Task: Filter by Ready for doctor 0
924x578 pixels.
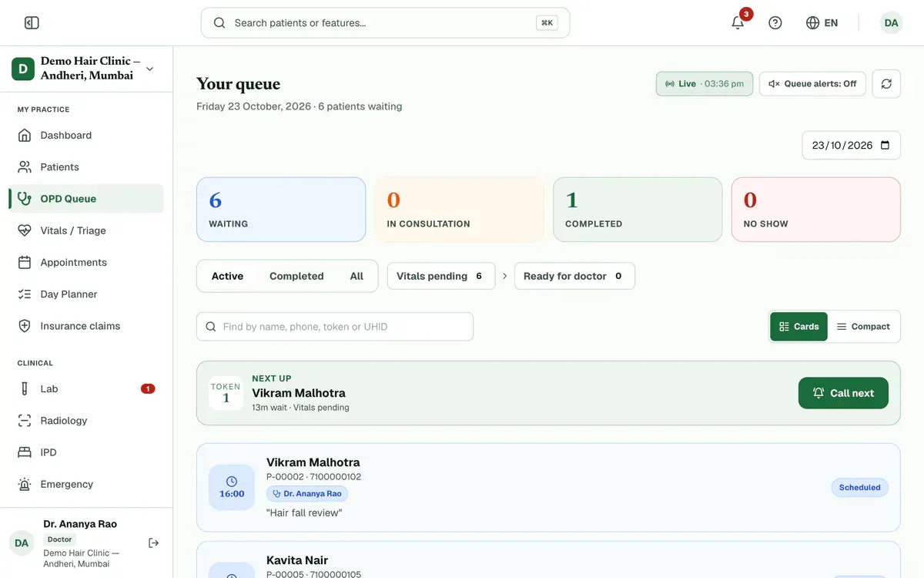Action: (574, 276)
